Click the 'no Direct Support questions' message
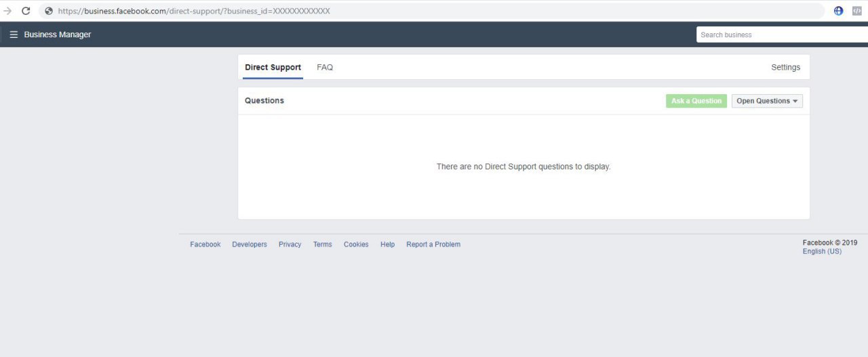This screenshot has height=357, width=868. (524, 167)
